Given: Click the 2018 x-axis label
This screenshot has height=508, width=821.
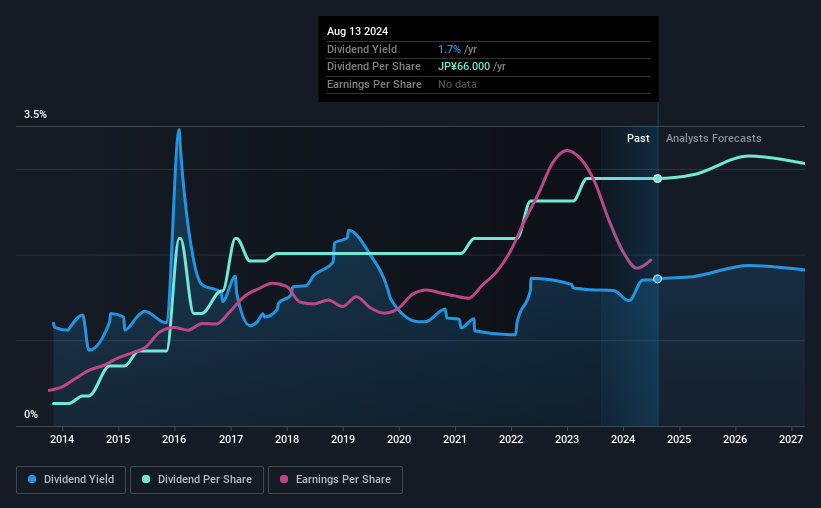Looking at the screenshot, I should [287, 439].
